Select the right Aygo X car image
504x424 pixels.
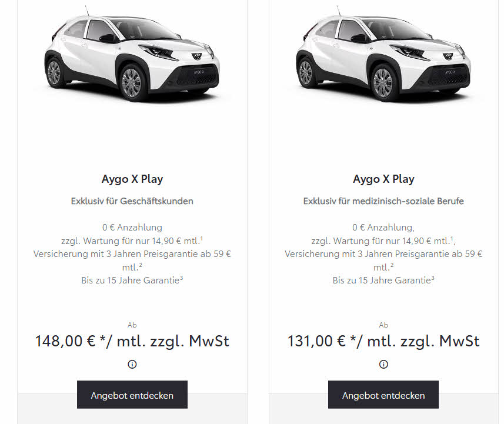click(x=383, y=55)
